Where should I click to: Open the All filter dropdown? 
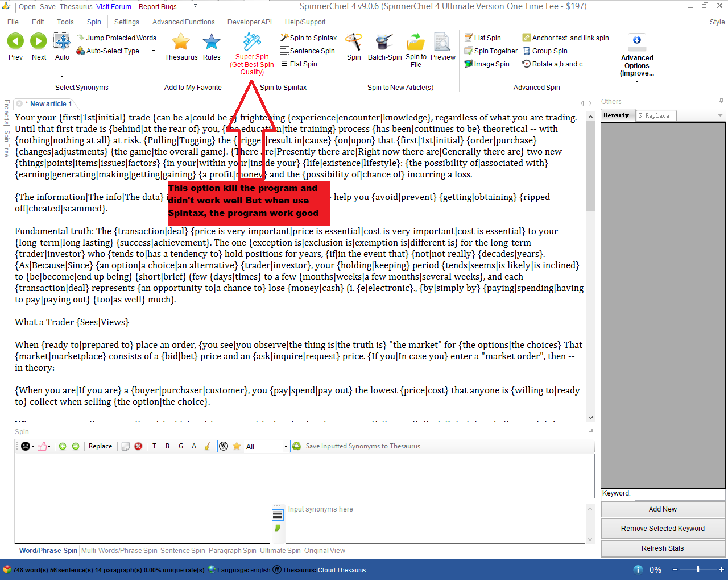286,447
